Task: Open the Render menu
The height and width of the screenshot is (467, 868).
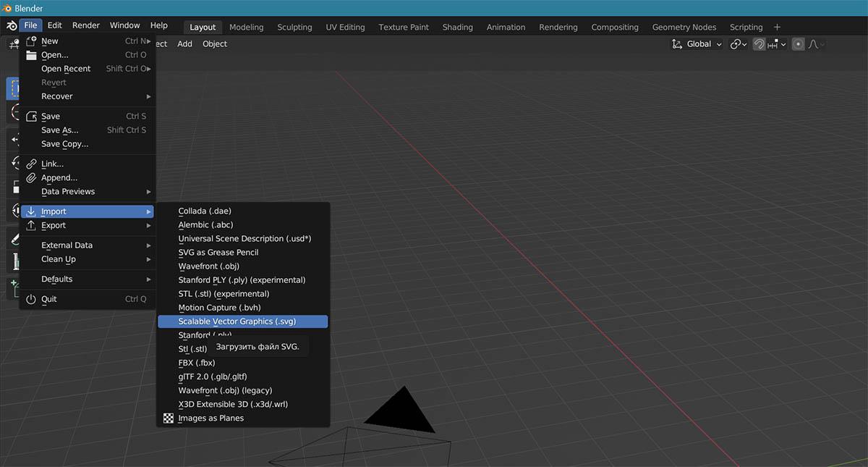Action: tap(86, 25)
